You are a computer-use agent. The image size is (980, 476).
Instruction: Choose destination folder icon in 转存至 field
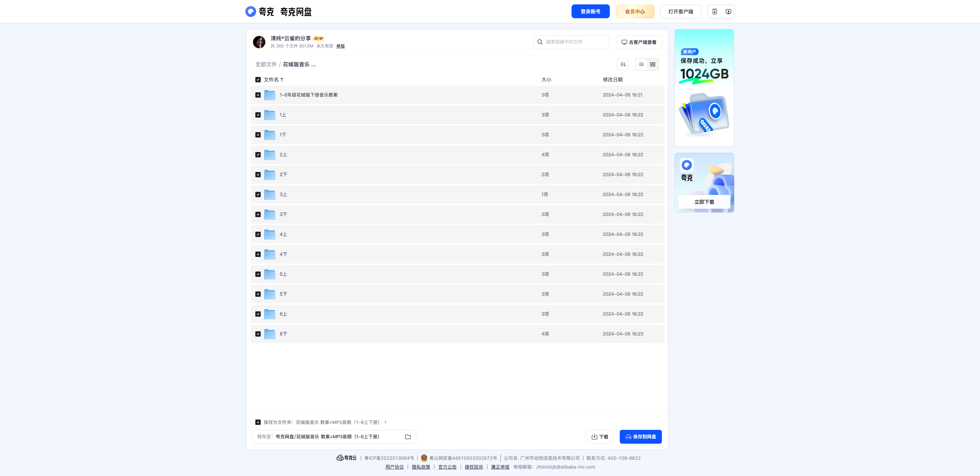tap(408, 437)
